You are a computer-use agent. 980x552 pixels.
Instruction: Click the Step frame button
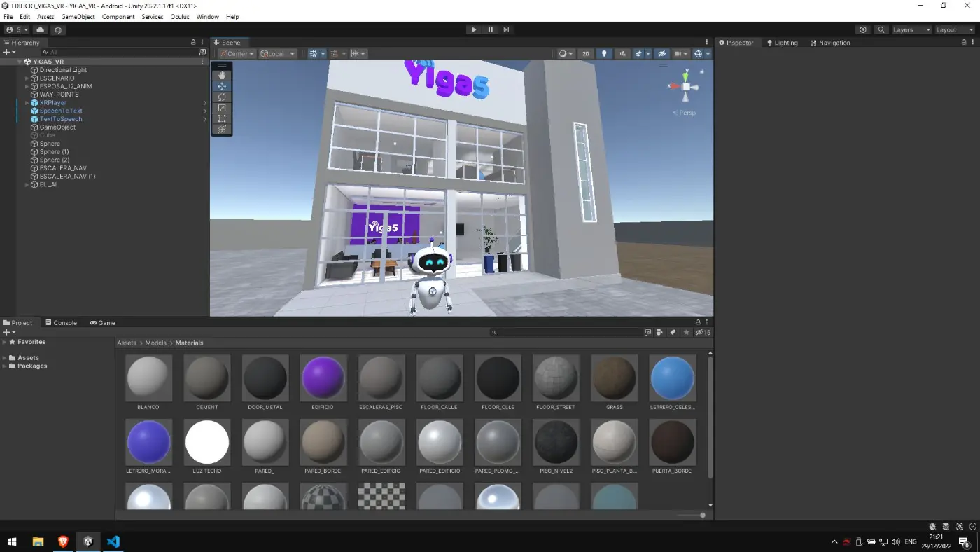[506, 29]
